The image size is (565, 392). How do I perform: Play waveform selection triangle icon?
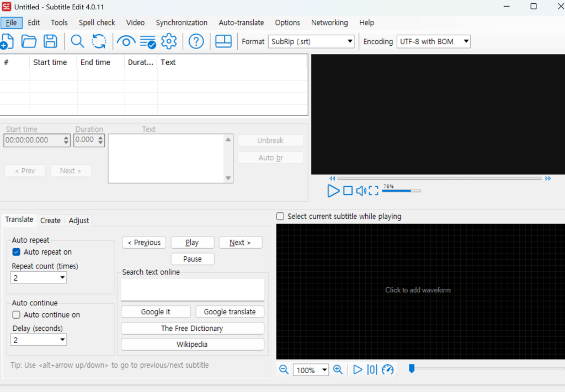pos(358,370)
